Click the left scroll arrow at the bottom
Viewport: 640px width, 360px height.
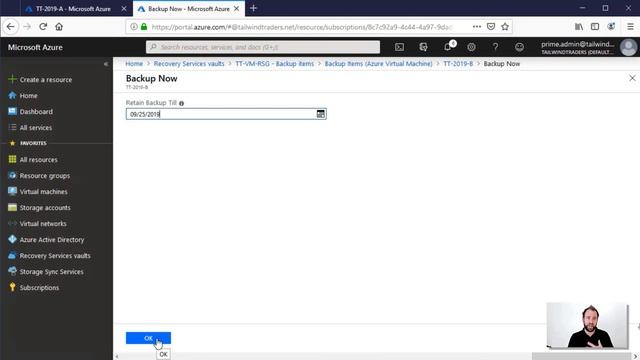(117, 357)
